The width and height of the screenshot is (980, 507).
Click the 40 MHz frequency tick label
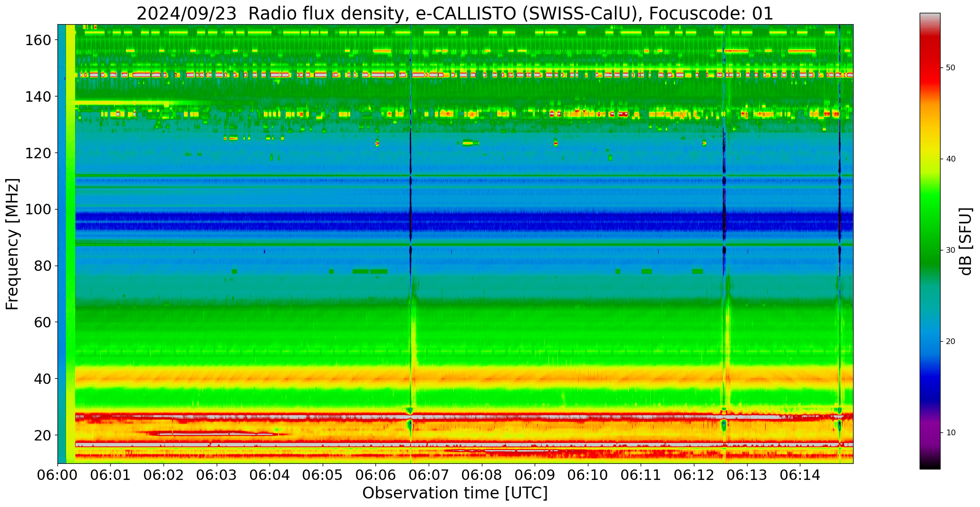[x=42, y=379]
